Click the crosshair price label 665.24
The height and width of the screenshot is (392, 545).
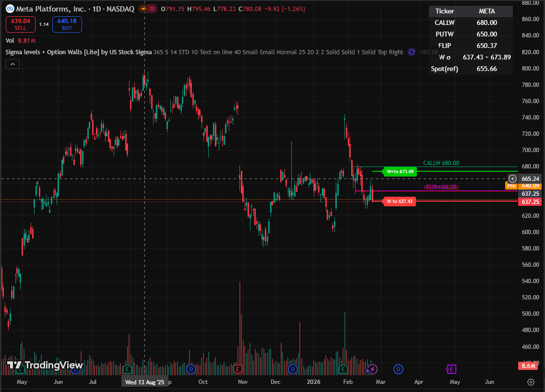point(531,178)
